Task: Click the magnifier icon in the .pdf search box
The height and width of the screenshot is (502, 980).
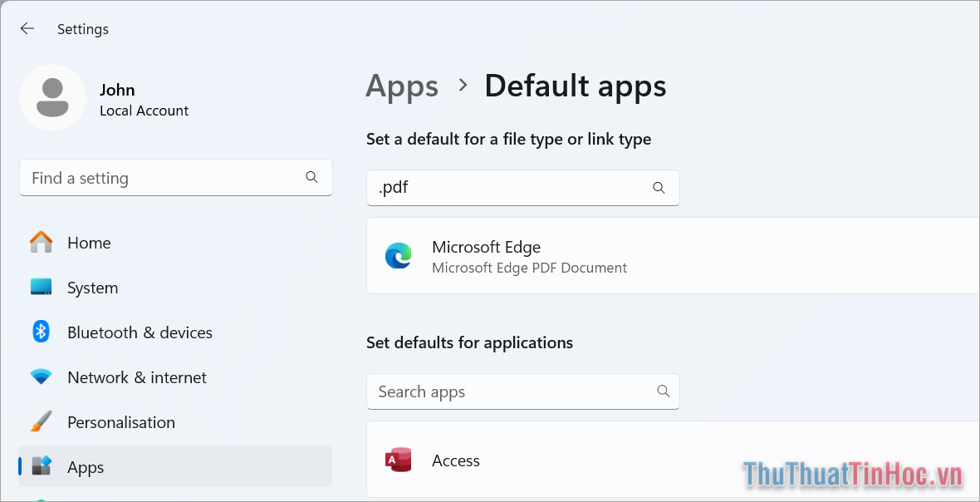Action: coord(659,187)
